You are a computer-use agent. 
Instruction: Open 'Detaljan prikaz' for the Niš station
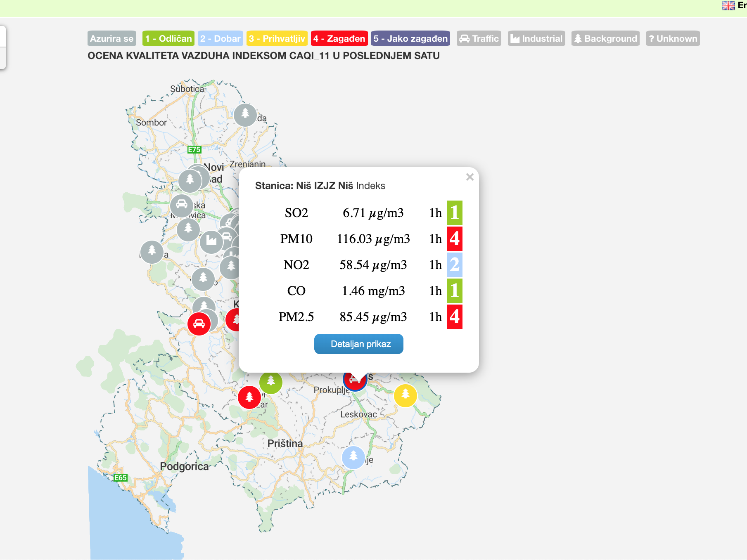358,344
